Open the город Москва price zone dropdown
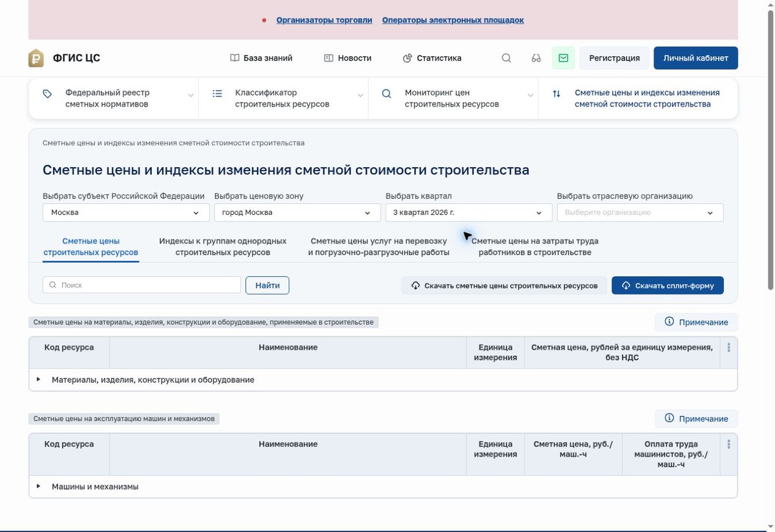This screenshot has width=775, height=532. 297,212
